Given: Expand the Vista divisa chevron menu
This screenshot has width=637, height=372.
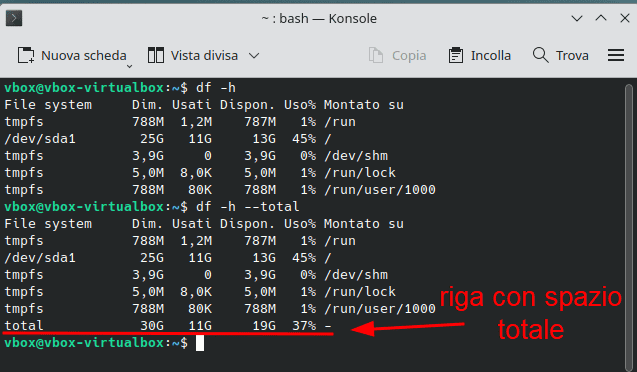Looking at the screenshot, I should pyautogui.click(x=254, y=56).
